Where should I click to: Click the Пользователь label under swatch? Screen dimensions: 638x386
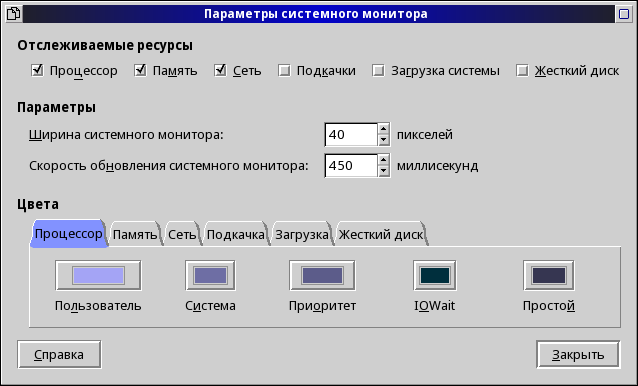(98, 306)
